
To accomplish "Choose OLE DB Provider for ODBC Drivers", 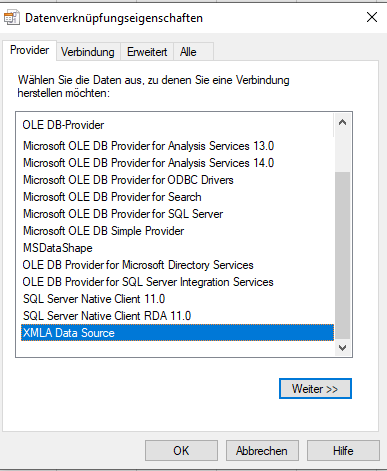I will (128, 180).
